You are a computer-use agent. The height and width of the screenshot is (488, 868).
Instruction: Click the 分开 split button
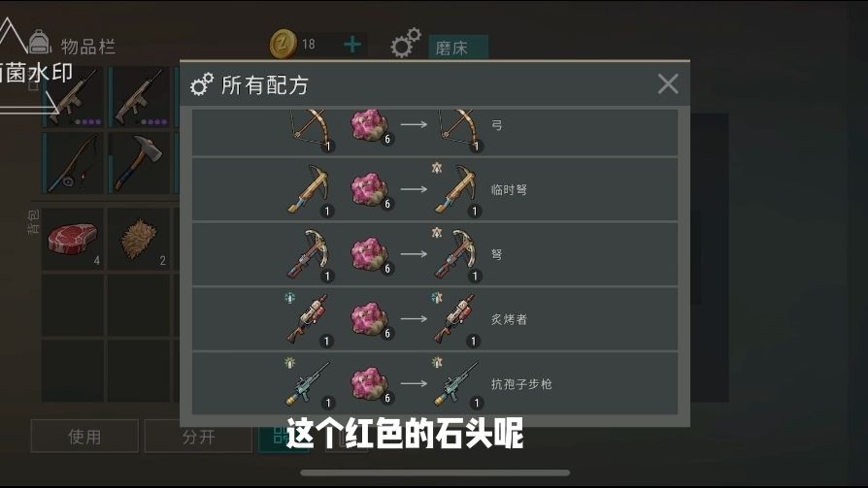point(198,437)
